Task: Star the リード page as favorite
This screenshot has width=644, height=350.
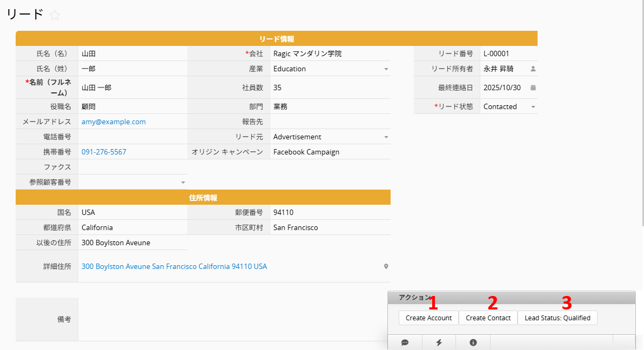Action: 55,15
